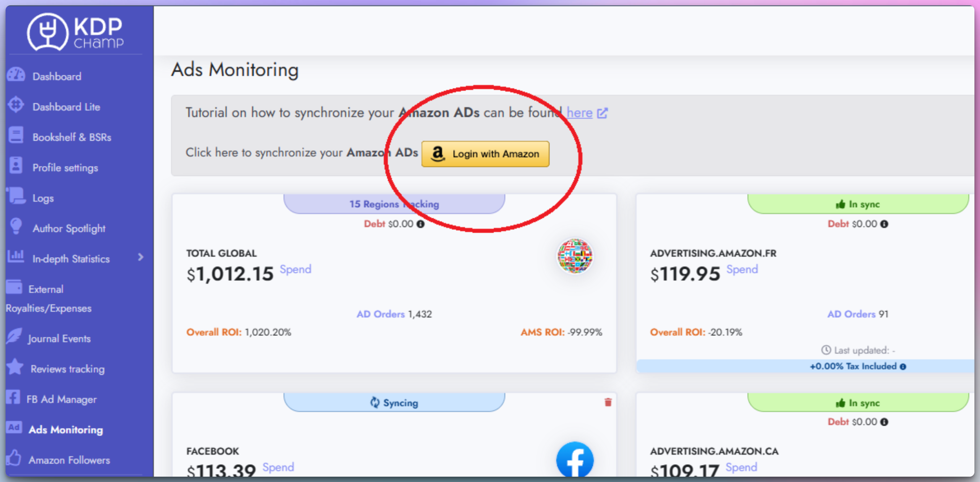Go to Dashboard Lite
The image size is (980, 482).
(x=66, y=107)
